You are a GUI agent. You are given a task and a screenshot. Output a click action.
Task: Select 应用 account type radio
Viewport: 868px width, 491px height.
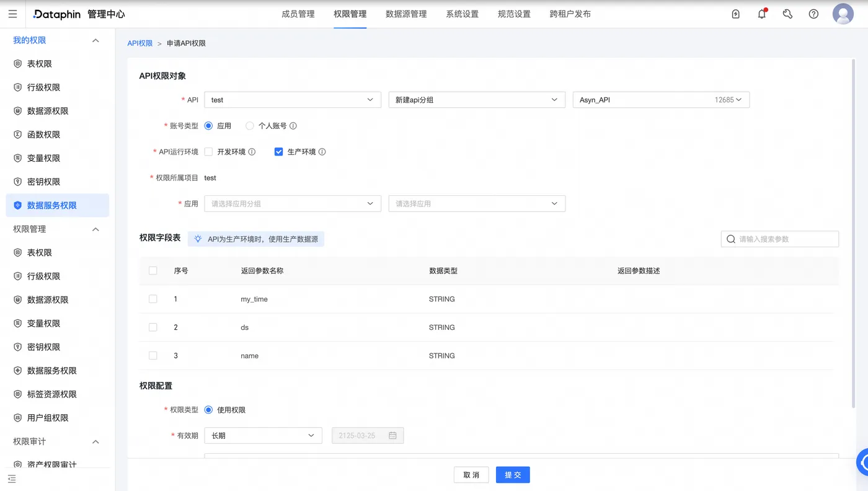pyautogui.click(x=208, y=126)
